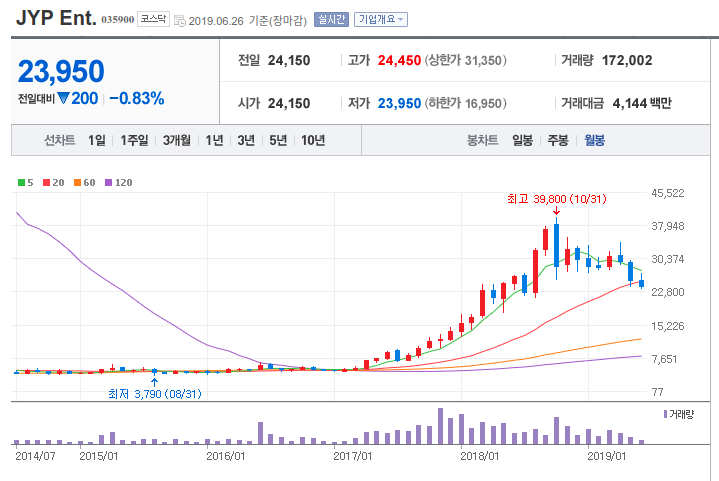
Task: Click the stock code 035900
Action: click(x=118, y=19)
